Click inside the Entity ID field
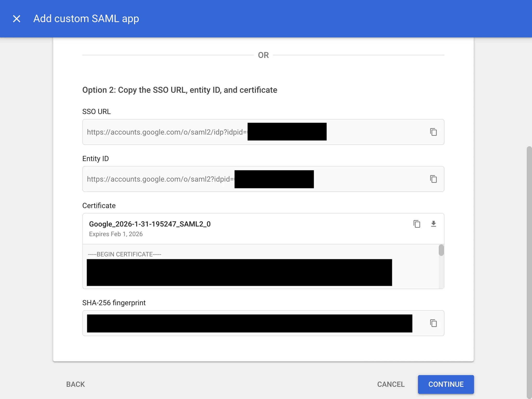 click(160, 179)
